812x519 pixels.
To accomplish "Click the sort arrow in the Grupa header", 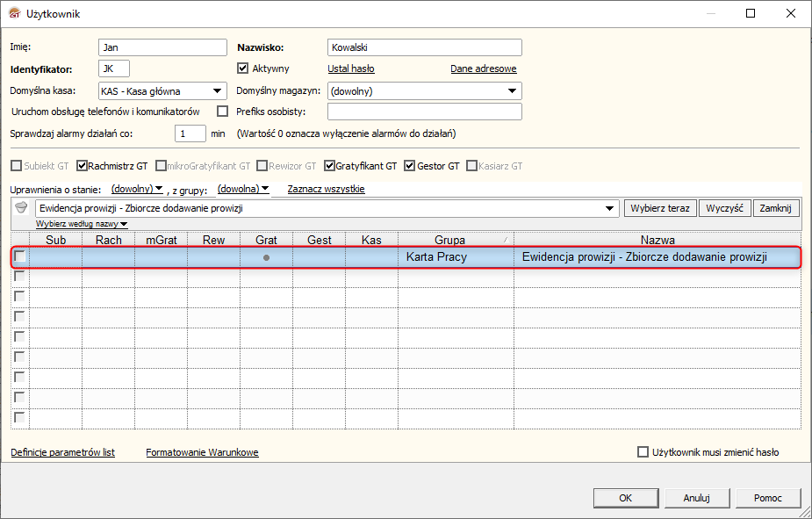I will pyautogui.click(x=505, y=240).
